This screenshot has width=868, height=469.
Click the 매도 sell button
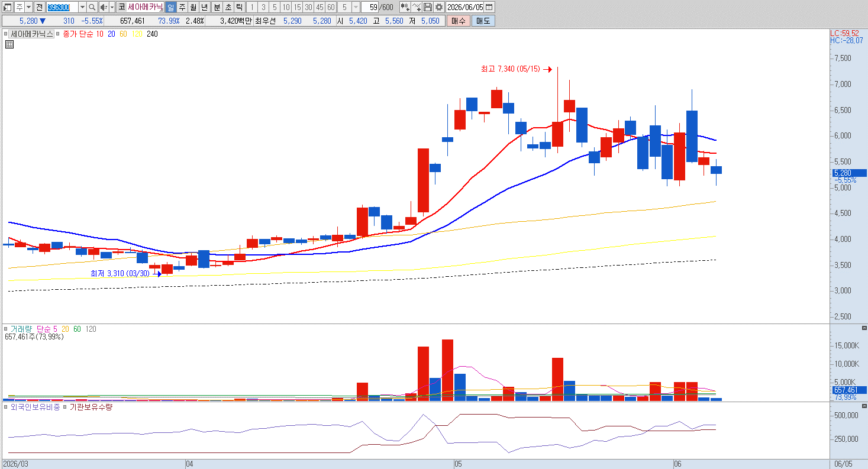click(483, 21)
